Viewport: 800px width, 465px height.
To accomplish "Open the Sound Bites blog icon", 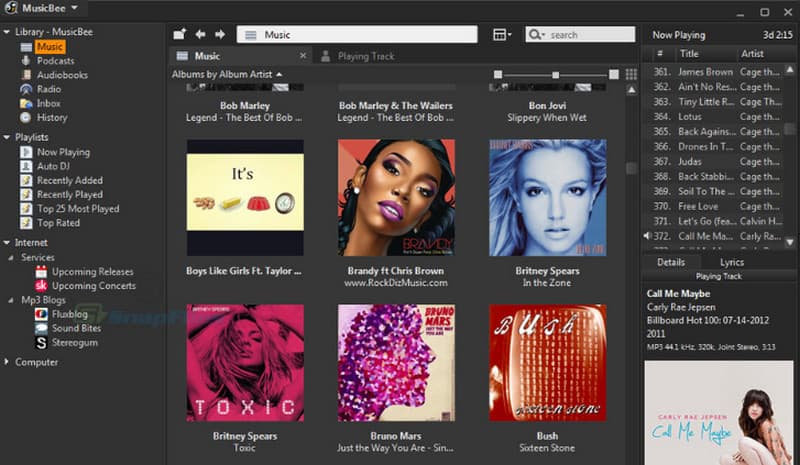I will coord(41,328).
